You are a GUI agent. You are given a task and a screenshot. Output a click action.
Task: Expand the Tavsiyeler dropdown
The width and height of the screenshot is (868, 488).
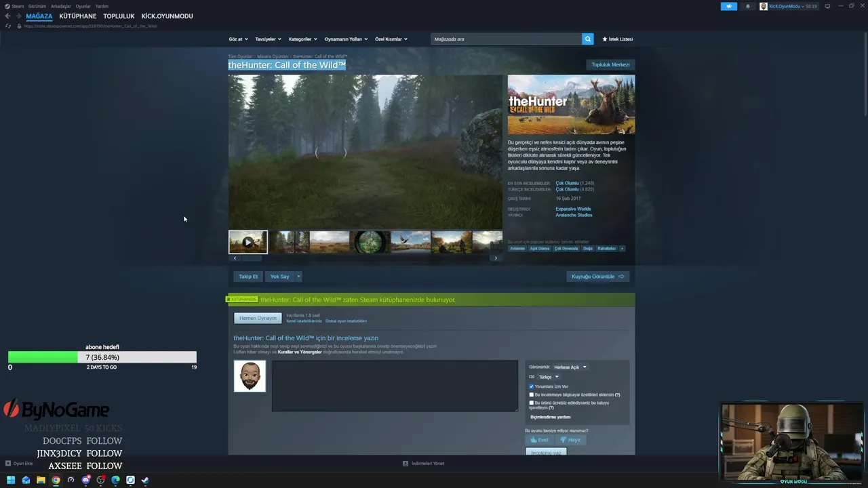click(269, 39)
